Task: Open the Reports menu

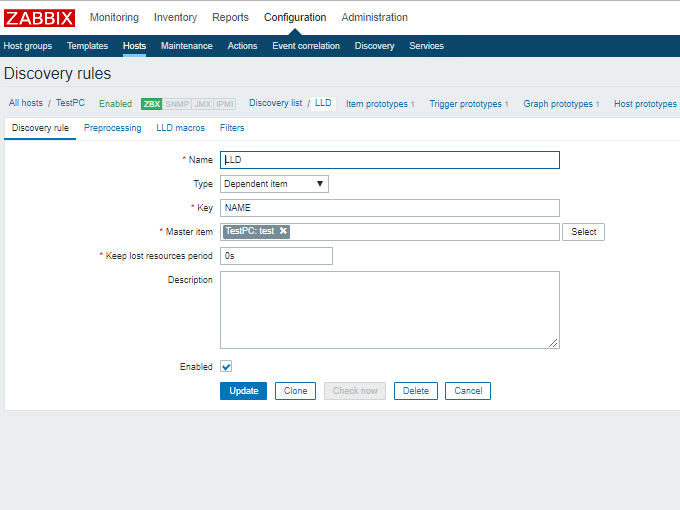Action: pyautogui.click(x=230, y=17)
